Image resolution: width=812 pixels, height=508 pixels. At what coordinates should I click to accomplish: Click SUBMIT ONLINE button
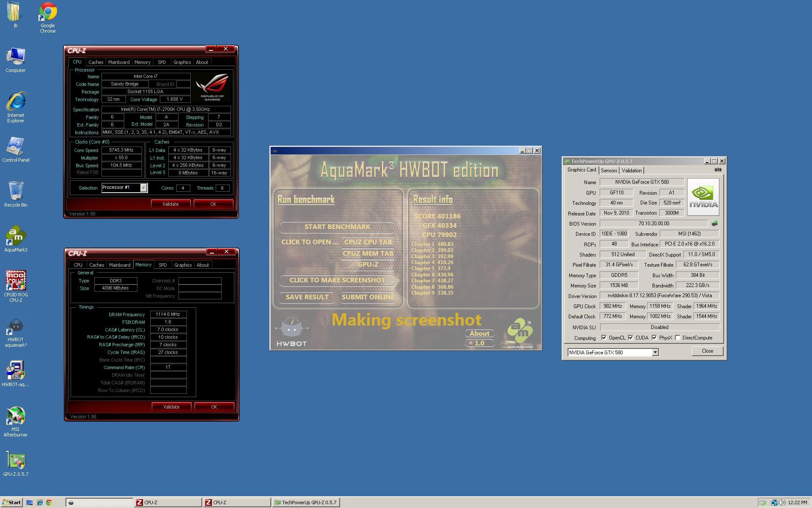(x=368, y=297)
